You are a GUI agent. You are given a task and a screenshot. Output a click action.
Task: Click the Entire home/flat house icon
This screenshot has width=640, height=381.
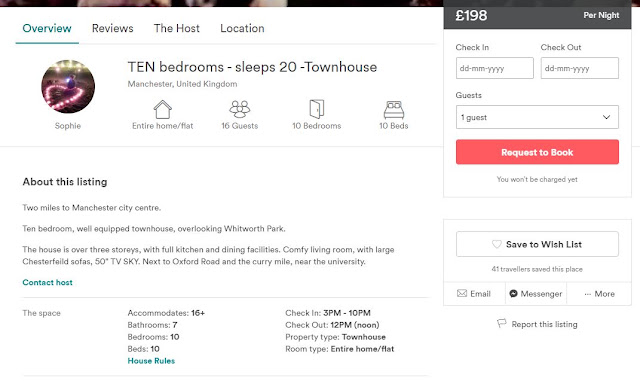pos(162,109)
